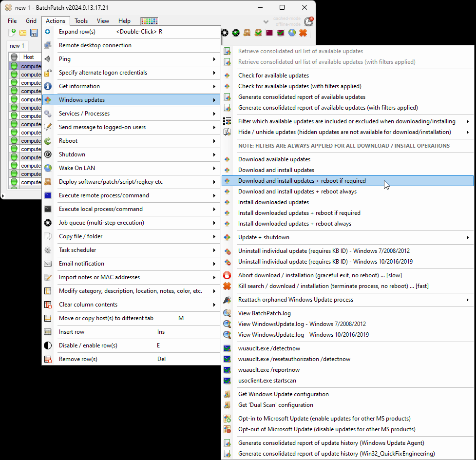Click the half-circle Disable / enable row(s) icon
The width and height of the screenshot is (476, 460).
click(x=48, y=345)
